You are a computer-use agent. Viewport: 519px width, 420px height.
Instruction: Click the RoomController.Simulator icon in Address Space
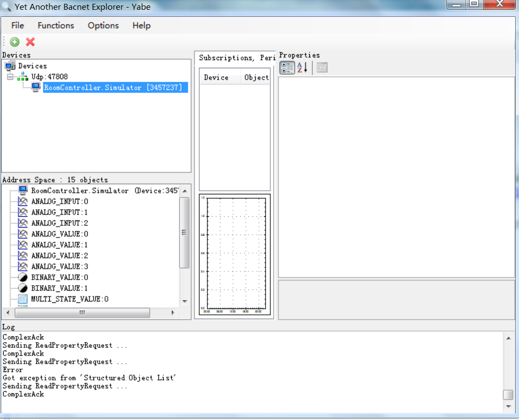click(22, 190)
